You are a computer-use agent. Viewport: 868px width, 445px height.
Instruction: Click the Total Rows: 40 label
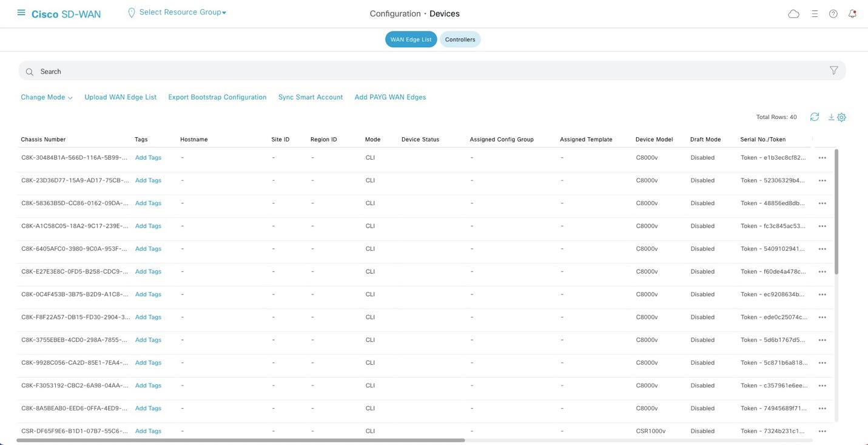(776, 117)
